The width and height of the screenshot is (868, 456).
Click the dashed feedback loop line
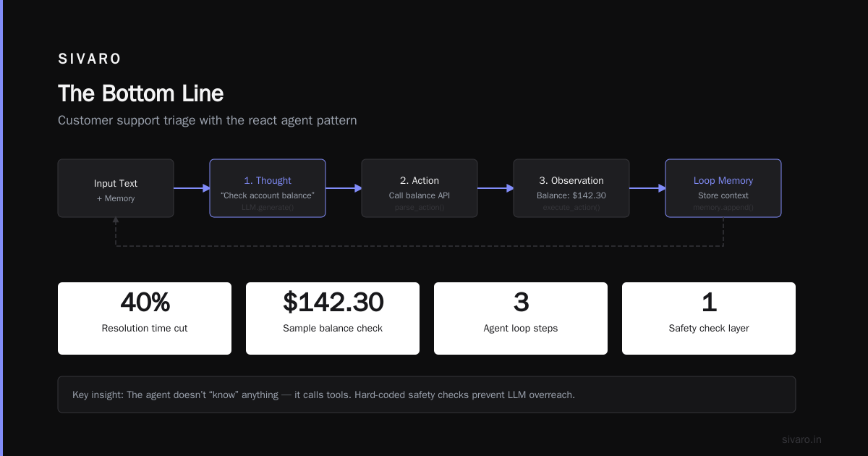420,246
